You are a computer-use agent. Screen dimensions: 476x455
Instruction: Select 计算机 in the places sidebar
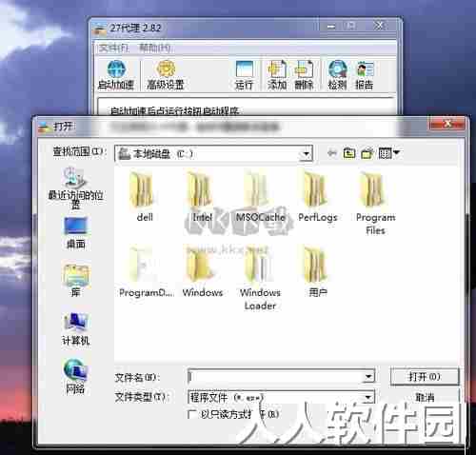75,328
